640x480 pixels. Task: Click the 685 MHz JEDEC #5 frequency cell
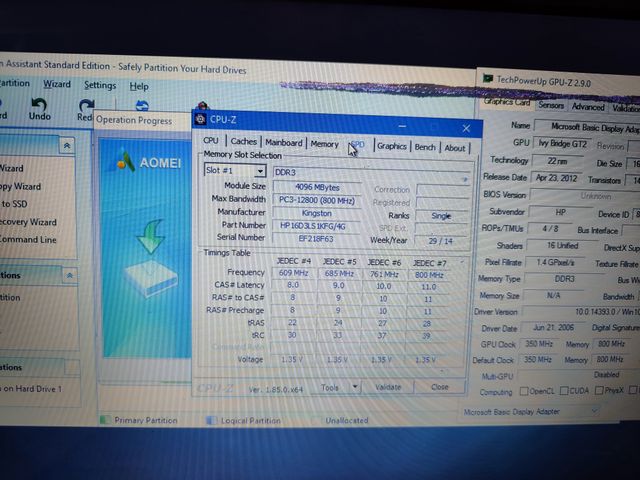pos(339,273)
